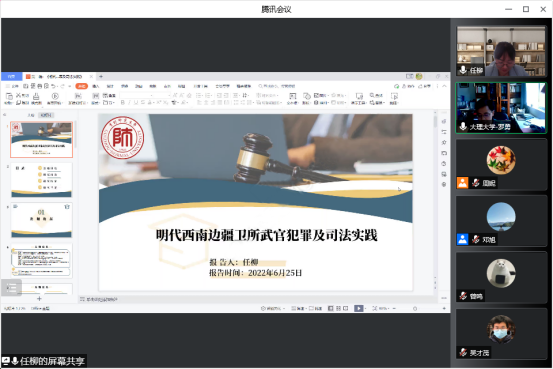
Task: Click the blue 首页 home button
Action: (12, 76)
